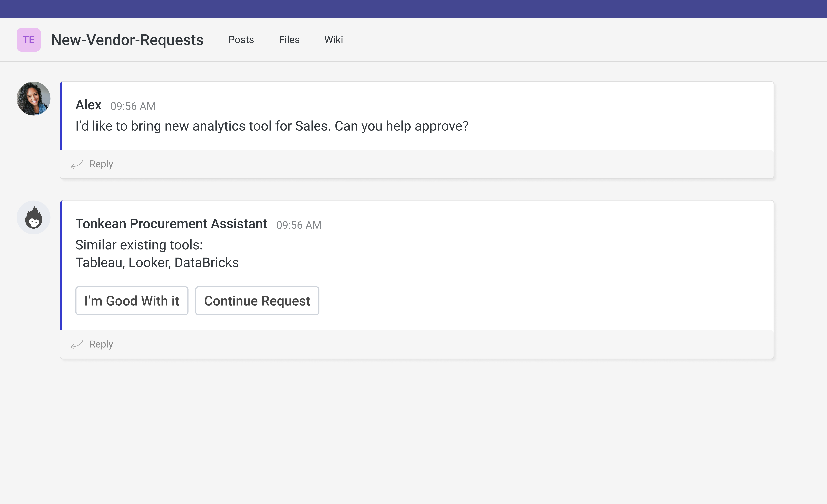Click Reply under the bot's message
Image resolution: width=827 pixels, height=504 pixels.
click(x=101, y=344)
